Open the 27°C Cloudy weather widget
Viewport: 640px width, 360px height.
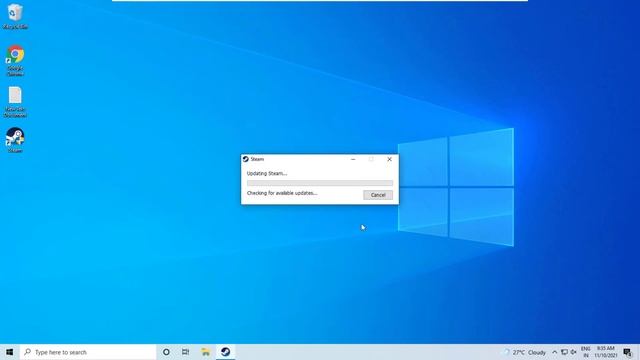click(x=525, y=352)
